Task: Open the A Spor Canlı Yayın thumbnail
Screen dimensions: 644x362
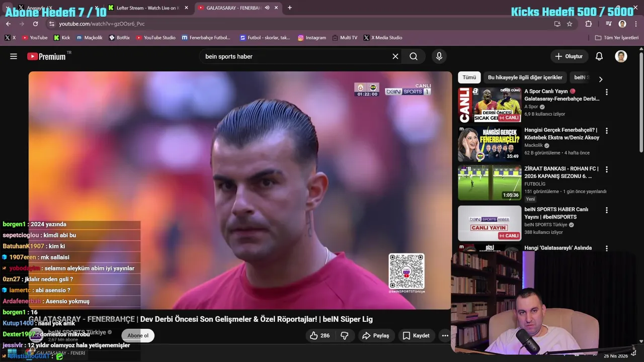Action: click(x=490, y=105)
